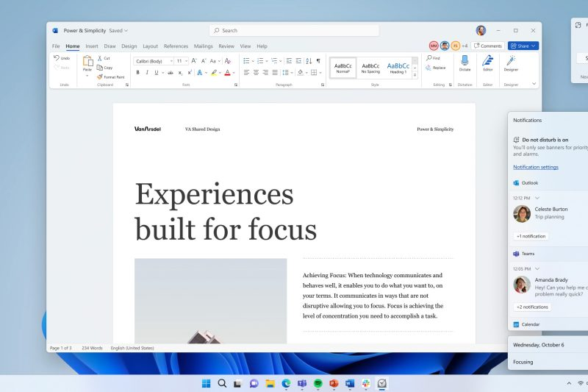Expand the Share button dropdown
Viewport: 588px width, 392px height.
(x=534, y=46)
